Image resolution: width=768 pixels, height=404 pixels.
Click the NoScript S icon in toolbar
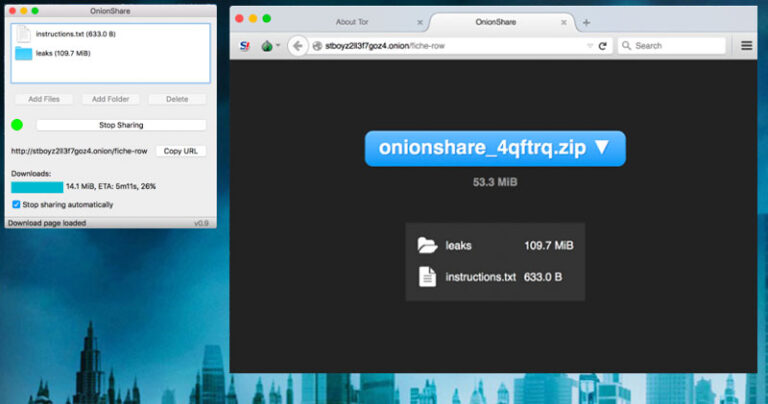(x=245, y=45)
